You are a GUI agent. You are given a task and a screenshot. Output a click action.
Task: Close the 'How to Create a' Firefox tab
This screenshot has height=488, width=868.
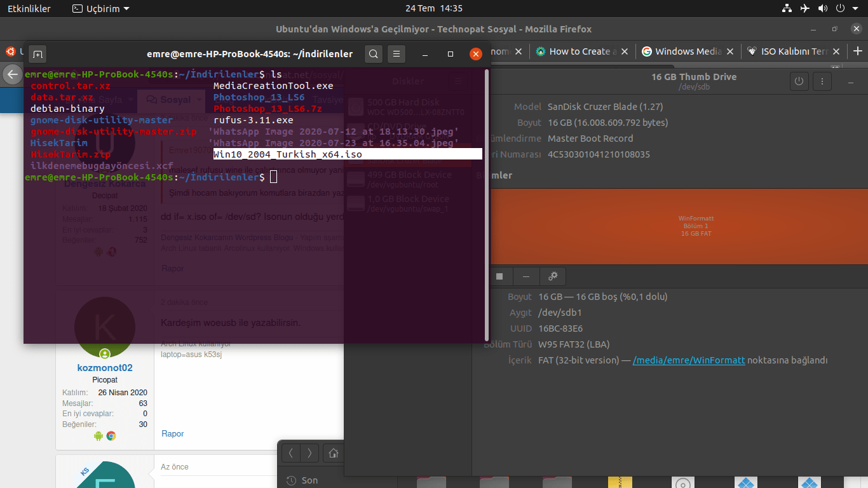coord(624,51)
